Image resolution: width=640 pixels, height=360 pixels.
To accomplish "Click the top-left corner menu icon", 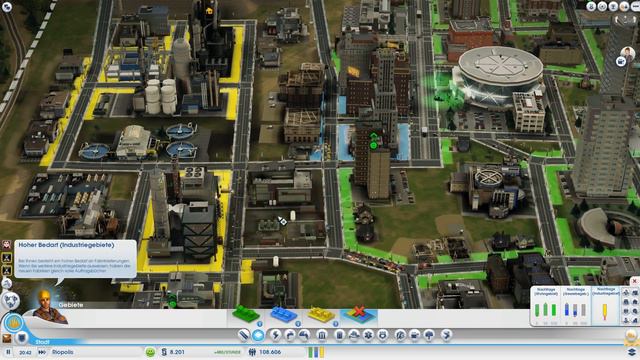I will [7, 7].
